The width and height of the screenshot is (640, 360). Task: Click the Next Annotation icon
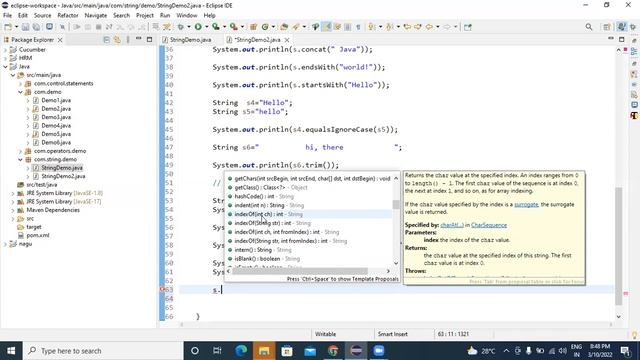371,27
